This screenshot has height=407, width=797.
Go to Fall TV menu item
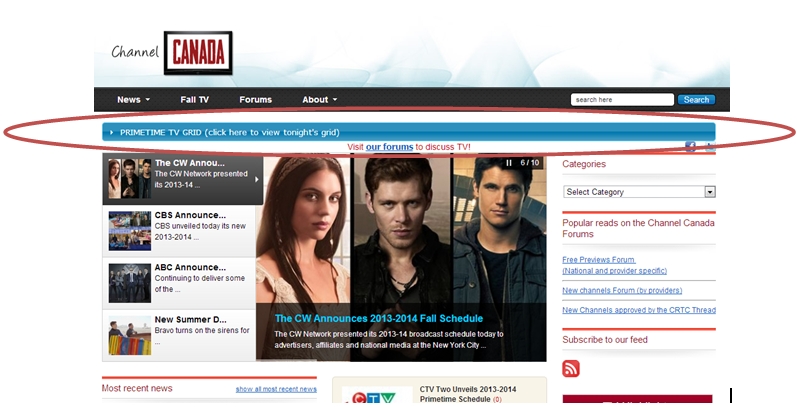[195, 100]
